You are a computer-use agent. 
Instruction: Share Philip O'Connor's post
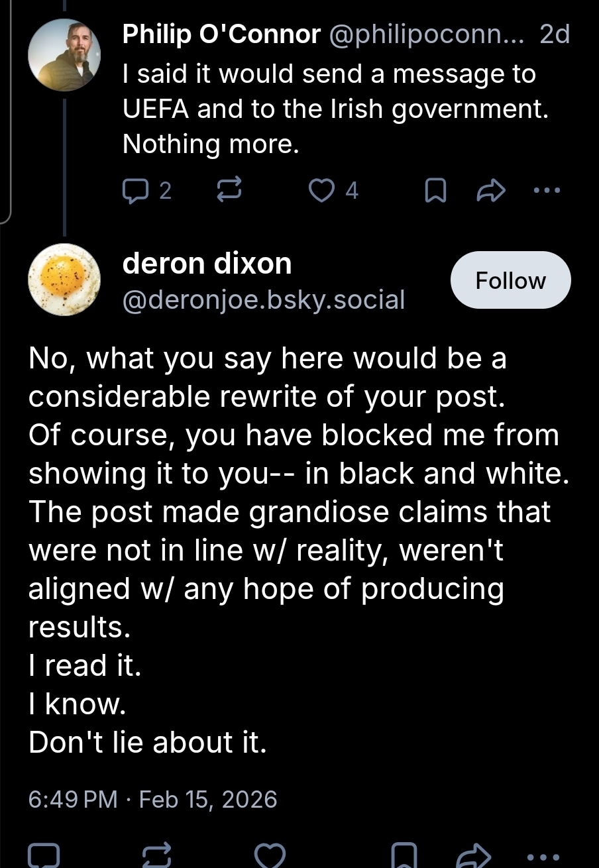(491, 191)
